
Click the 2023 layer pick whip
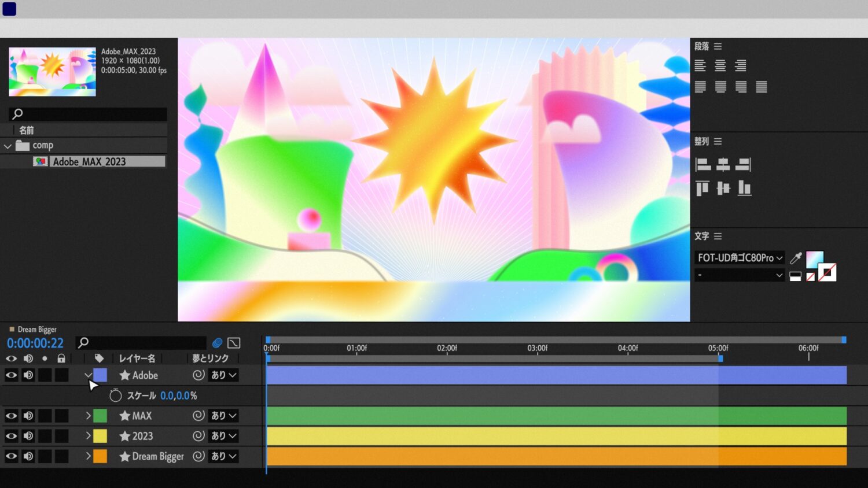coord(198,436)
